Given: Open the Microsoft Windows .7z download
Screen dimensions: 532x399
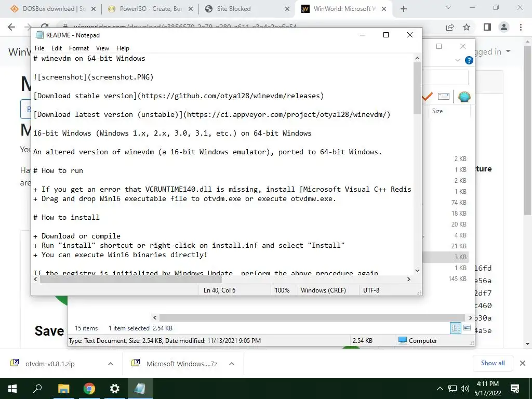Looking at the screenshot, I should click(x=182, y=364).
